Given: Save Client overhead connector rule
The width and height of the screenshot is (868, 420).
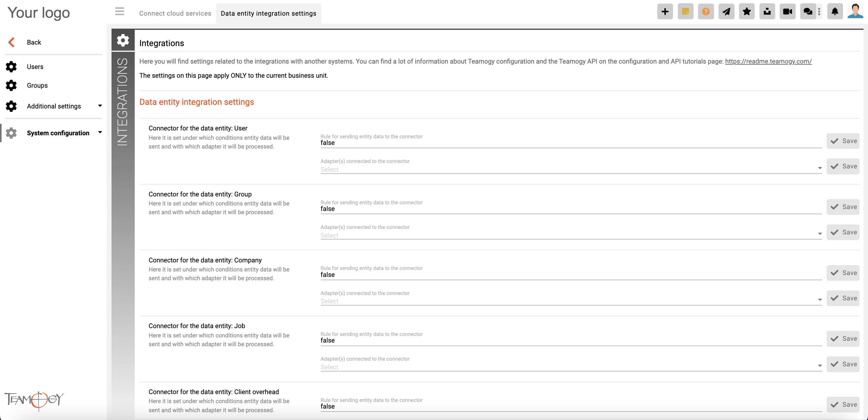Looking at the screenshot, I should (843, 405).
